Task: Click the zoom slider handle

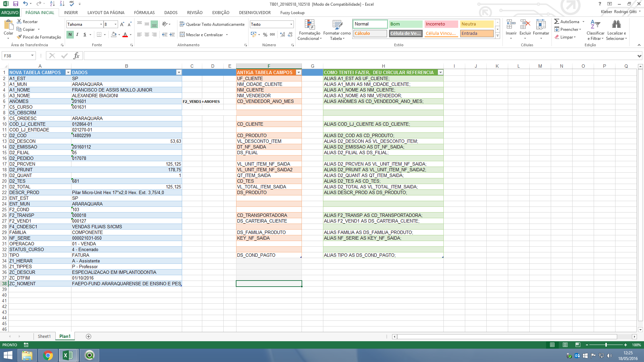Action: (x=606, y=345)
